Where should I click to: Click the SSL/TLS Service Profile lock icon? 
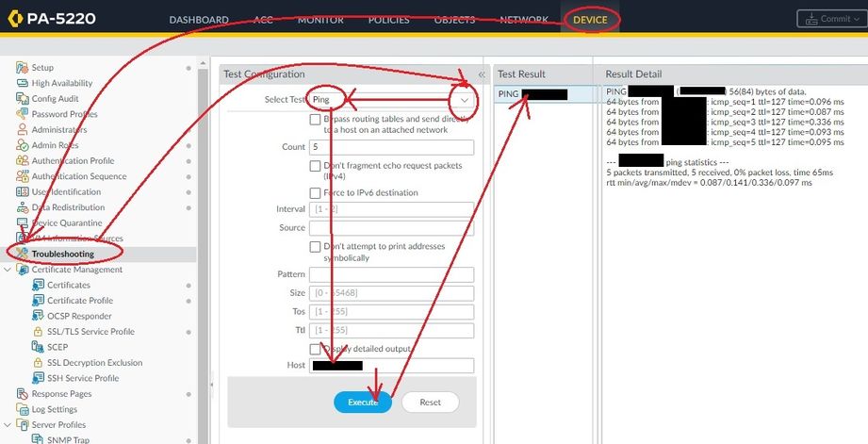point(38,331)
